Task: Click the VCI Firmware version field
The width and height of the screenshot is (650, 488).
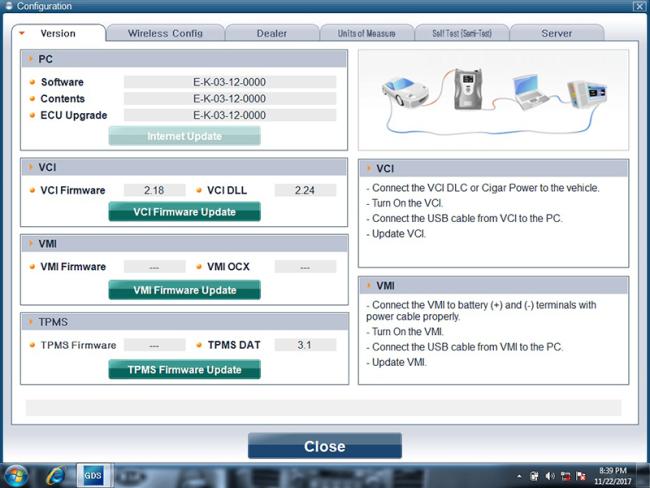Action: pyautogui.click(x=155, y=190)
